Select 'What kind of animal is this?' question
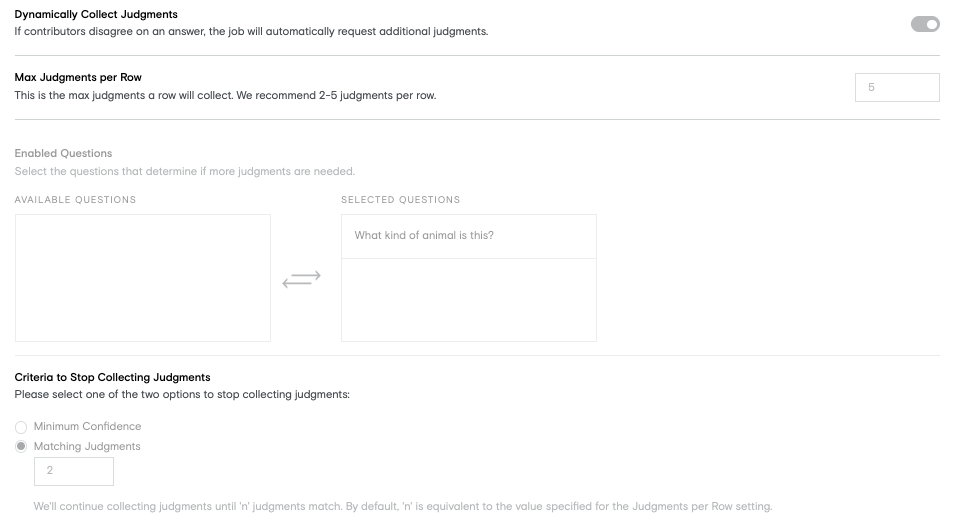The image size is (955, 529). tap(468, 236)
